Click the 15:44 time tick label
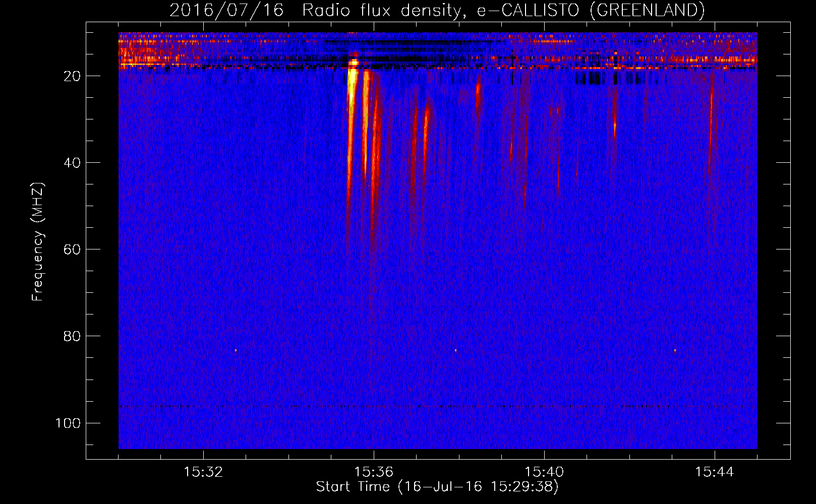The image size is (816, 504). (x=715, y=472)
